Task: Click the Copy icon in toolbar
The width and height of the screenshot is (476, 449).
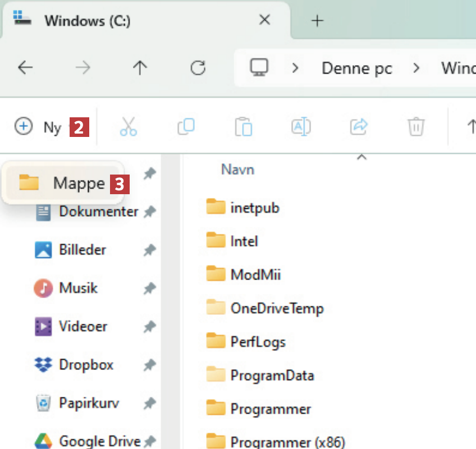Action: pyautogui.click(x=186, y=127)
